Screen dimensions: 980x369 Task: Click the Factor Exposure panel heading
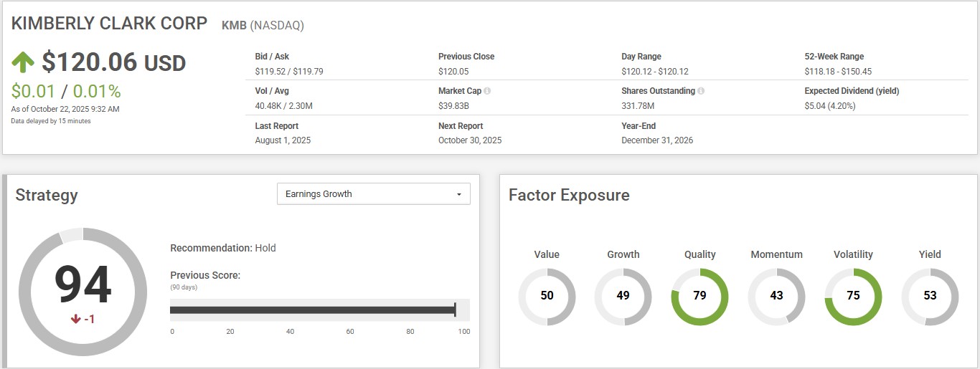click(569, 195)
